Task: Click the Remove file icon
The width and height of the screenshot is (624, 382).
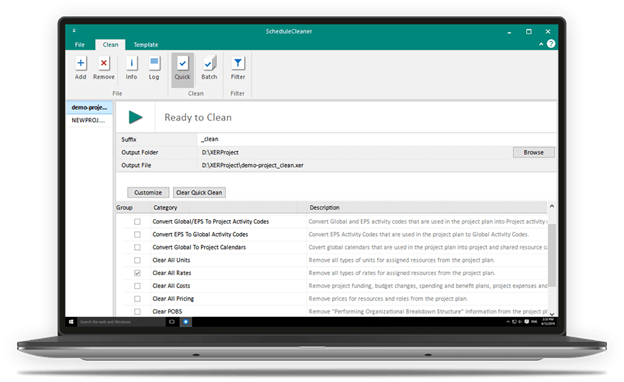Action: pyautogui.click(x=103, y=63)
